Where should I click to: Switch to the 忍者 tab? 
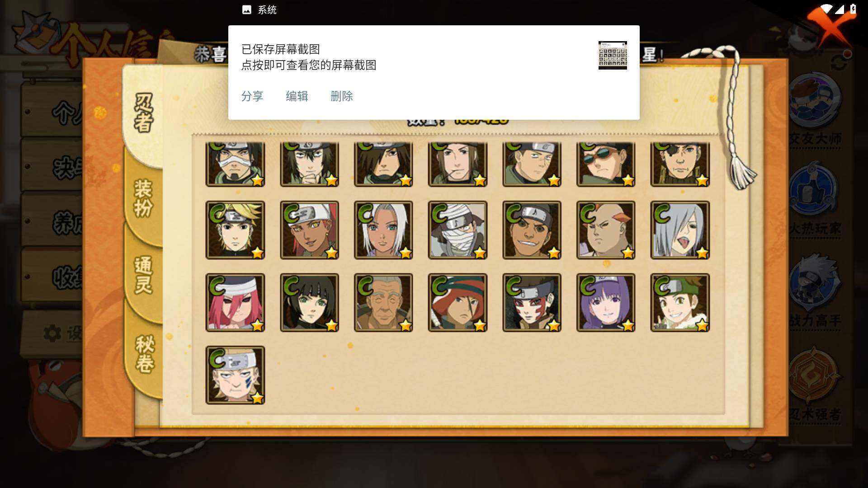(x=144, y=113)
